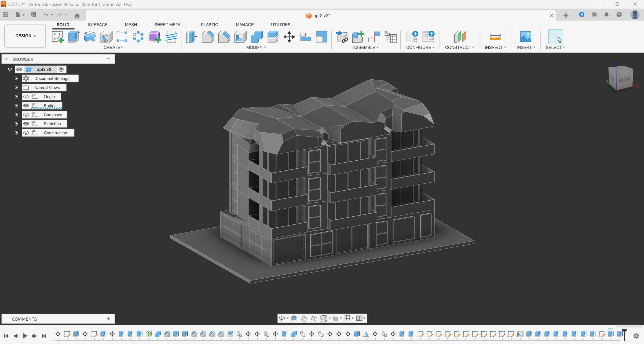Click the New Component icon
This screenshot has height=344, width=644.
[x=358, y=37]
